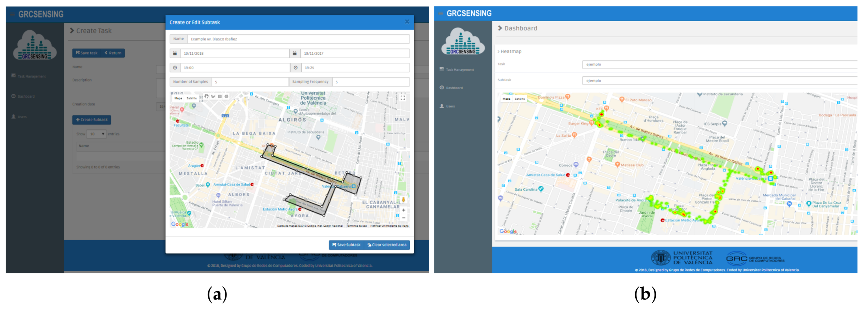Screen dimensions: 868x310
Task: Click the Create Subtask button
Action: [x=92, y=120]
